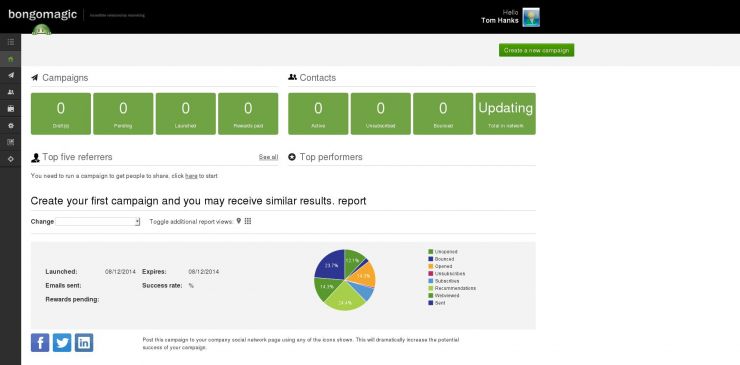This screenshot has height=365, width=740.
Task: Go to the Home sidebar icon
Action: coord(10,59)
